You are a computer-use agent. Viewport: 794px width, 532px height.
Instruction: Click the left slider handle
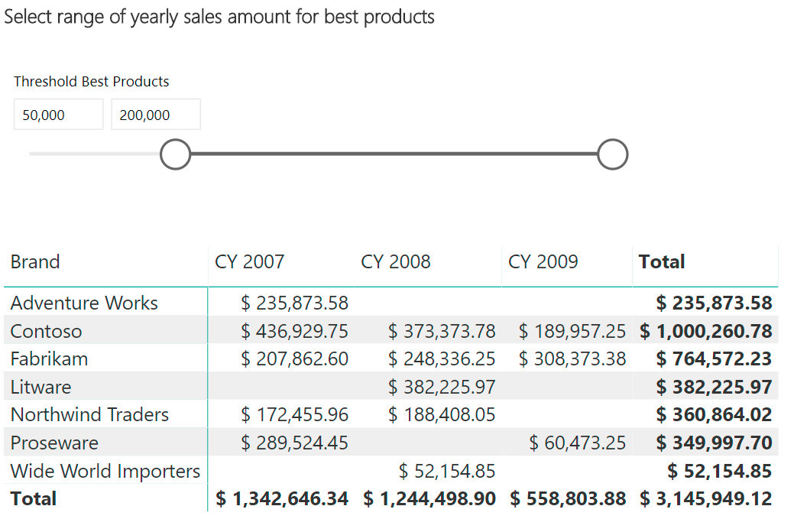click(175, 154)
